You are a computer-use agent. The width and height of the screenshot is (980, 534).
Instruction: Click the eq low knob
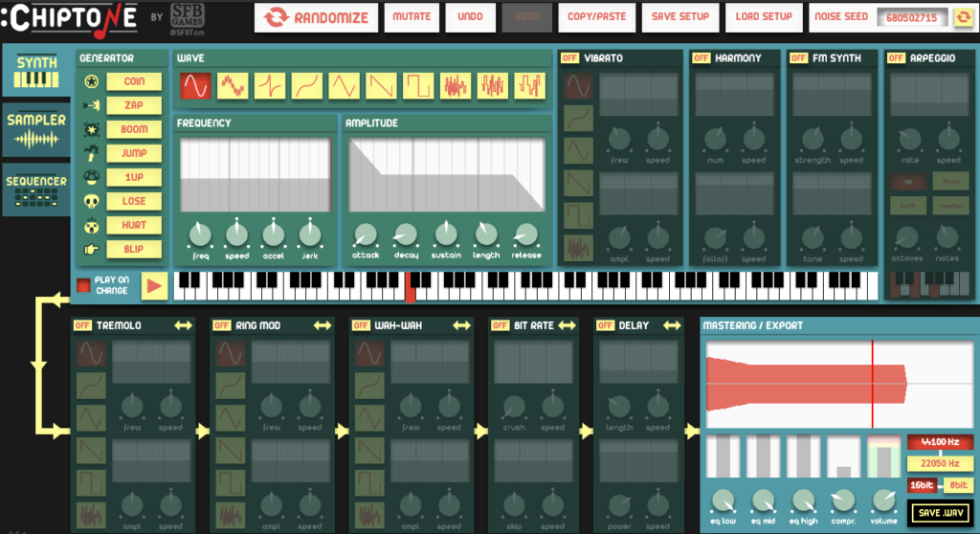click(724, 501)
